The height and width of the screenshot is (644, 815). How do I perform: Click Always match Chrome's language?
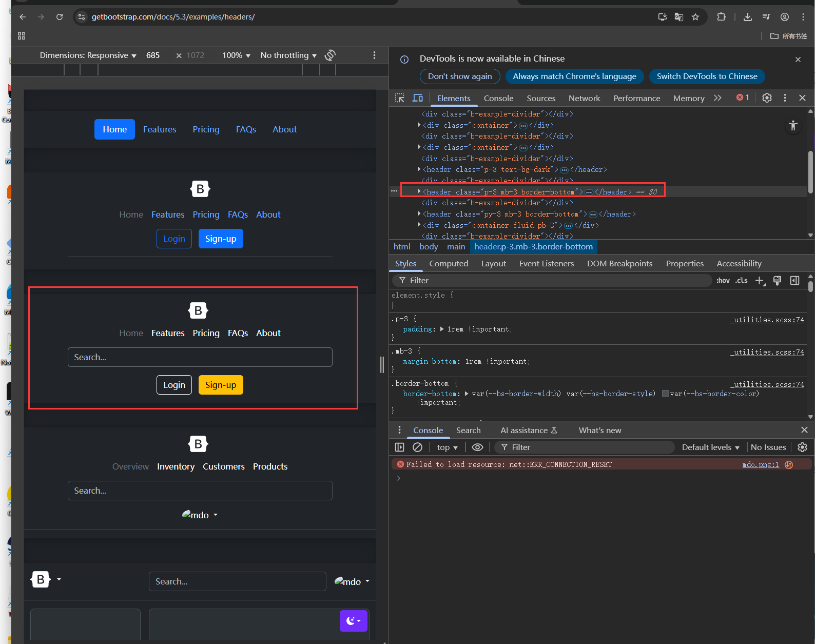575,76
